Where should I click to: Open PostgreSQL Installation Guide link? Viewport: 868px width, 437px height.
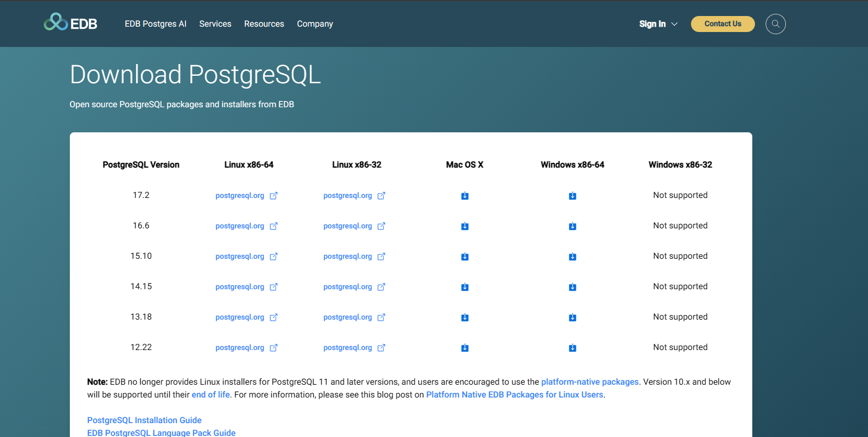click(144, 420)
